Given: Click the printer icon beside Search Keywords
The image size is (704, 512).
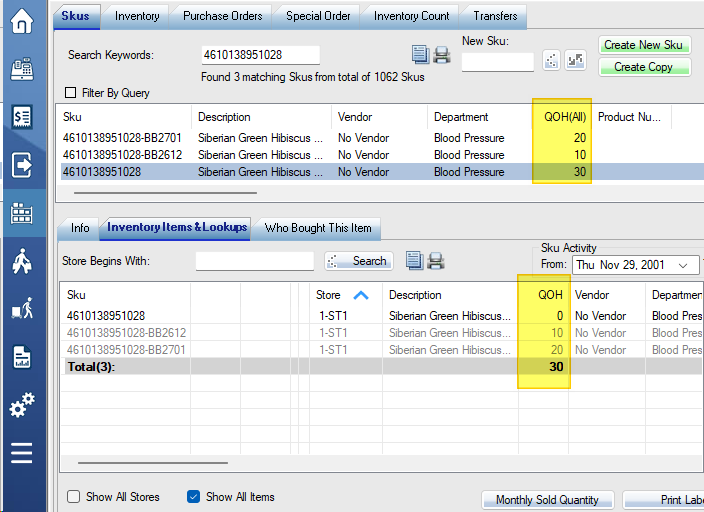Looking at the screenshot, I should tap(441, 55).
